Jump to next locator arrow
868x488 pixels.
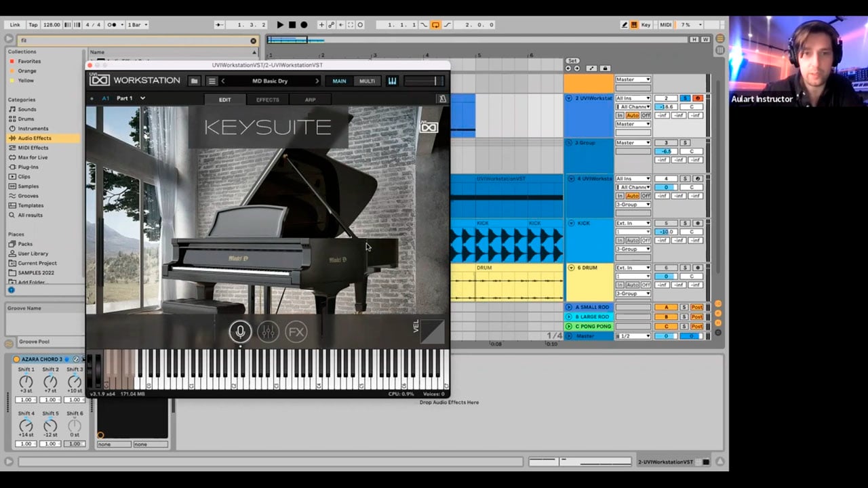[577, 68]
